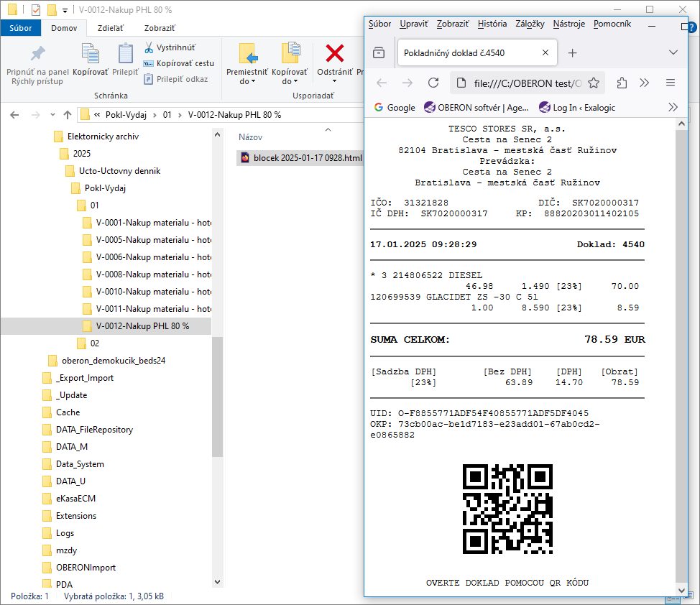
Task: Click Pokl-Vydaj in address breadcrumb
Action: 126,115
